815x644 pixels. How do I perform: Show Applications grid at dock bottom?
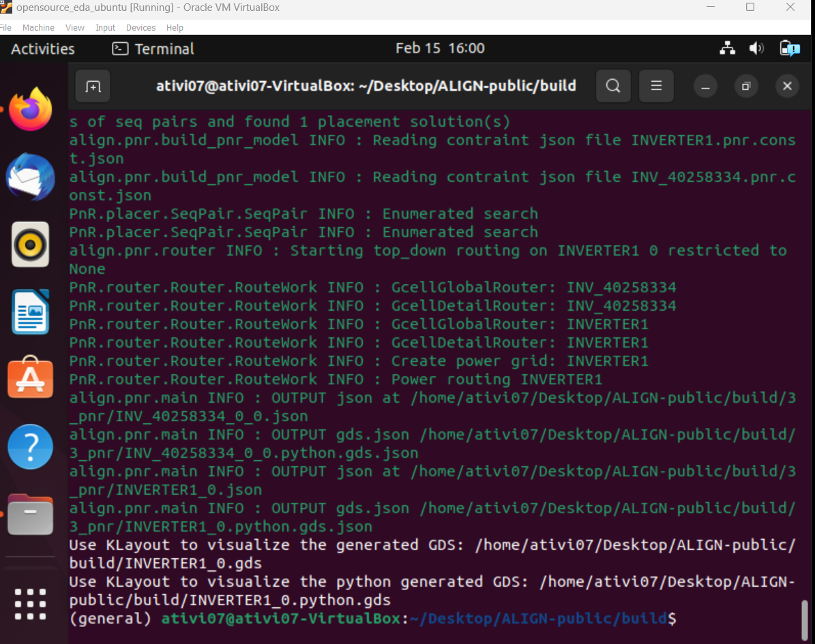click(30, 604)
